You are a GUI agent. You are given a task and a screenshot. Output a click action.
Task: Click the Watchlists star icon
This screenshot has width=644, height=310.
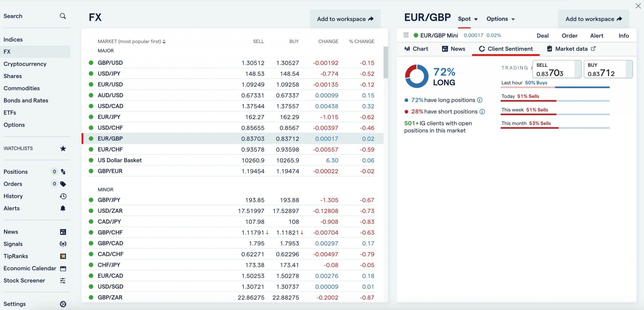coord(63,148)
